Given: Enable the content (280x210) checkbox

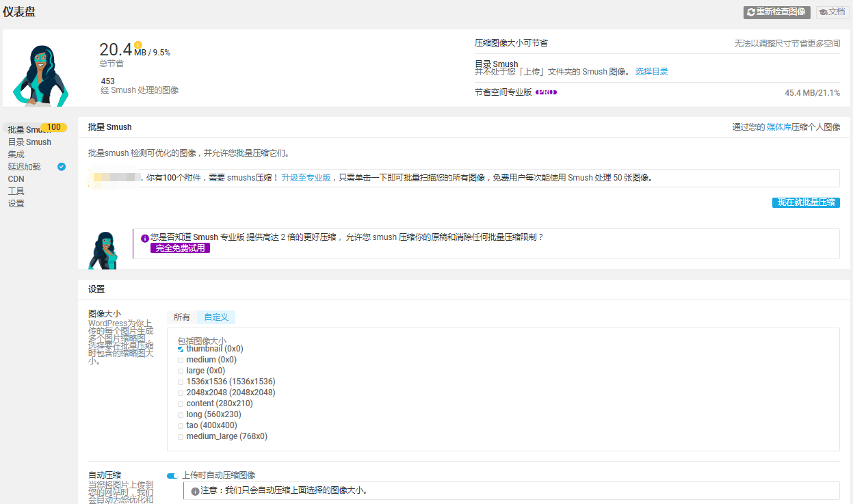Looking at the screenshot, I should click(181, 403).
